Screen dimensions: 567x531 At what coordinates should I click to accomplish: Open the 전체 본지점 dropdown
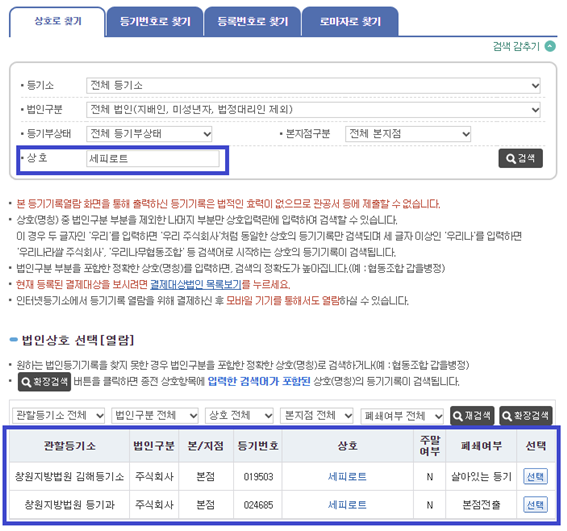408,134
